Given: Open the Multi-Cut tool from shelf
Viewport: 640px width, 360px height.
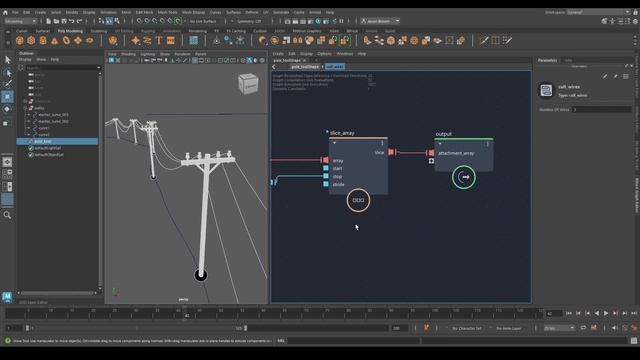Looking at the screenshot, I should point(484,40).
